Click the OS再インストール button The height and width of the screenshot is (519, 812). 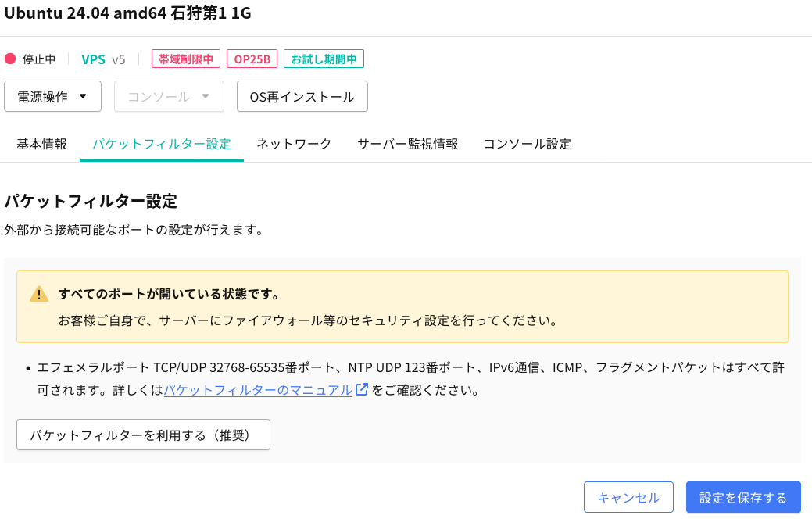(x=302, y=96)
